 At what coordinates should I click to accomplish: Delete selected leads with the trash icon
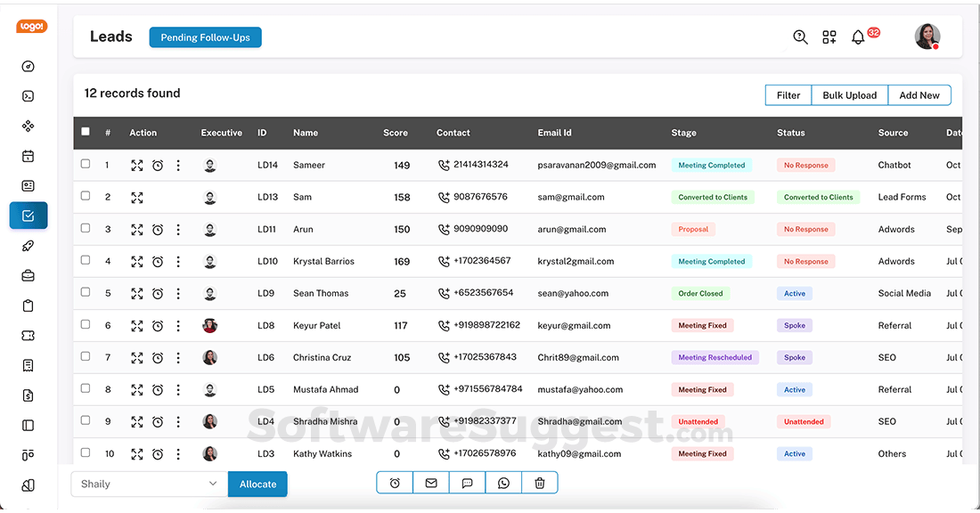click(540, 483)
